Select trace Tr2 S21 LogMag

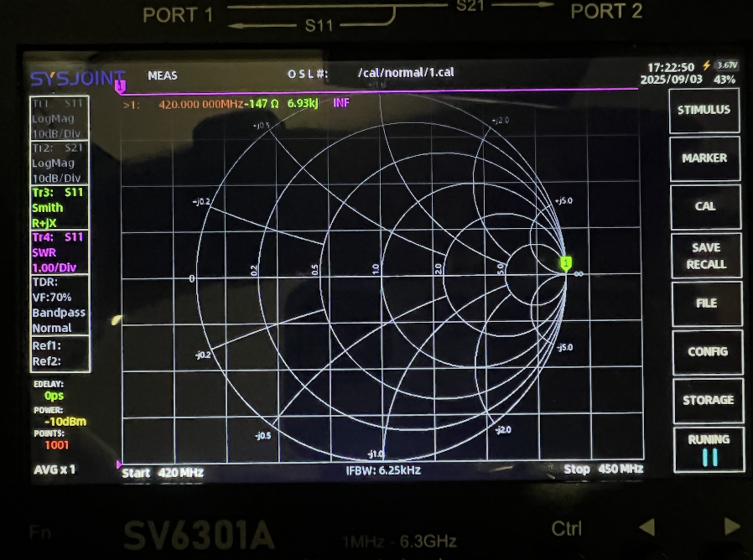coord(60,163)
